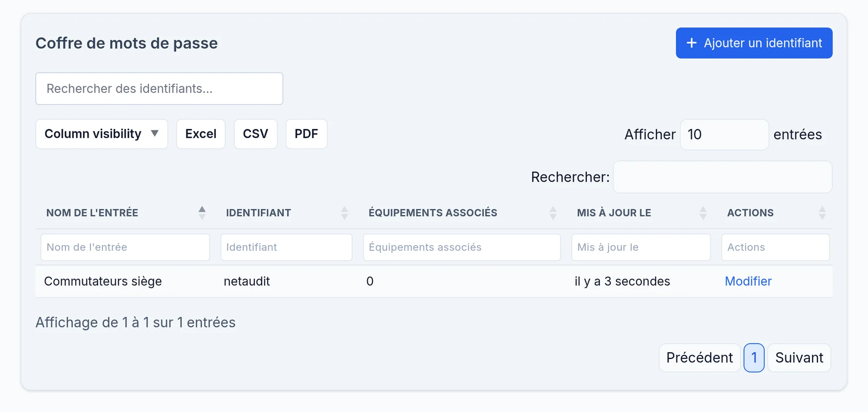Screen dimensions: 868x412
Task: Click the Affichage de 1 à 1 sur 1 entrées text
Action: [135, 322]
